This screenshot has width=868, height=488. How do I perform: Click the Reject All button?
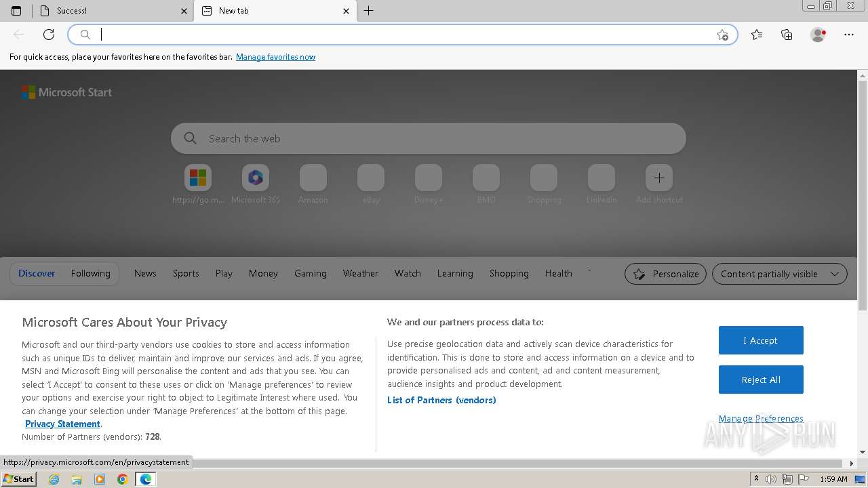[761, 380]
